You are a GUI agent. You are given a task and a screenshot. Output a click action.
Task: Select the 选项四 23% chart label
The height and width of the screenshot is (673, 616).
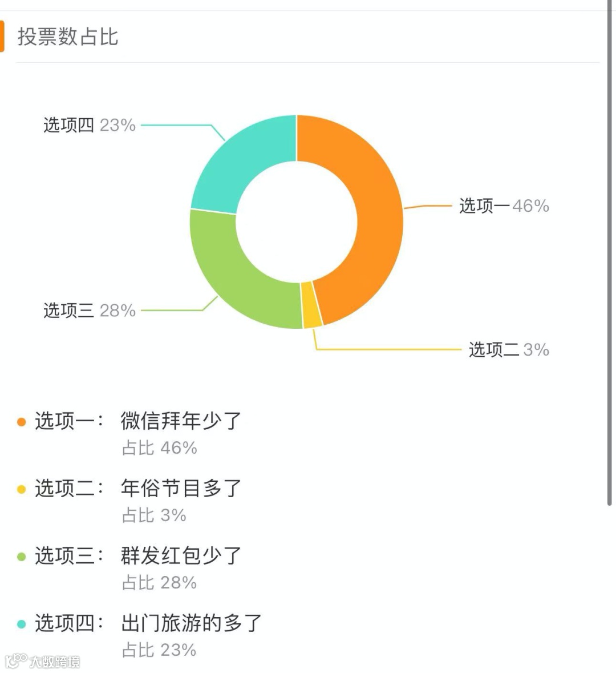[x=89, y=125]
